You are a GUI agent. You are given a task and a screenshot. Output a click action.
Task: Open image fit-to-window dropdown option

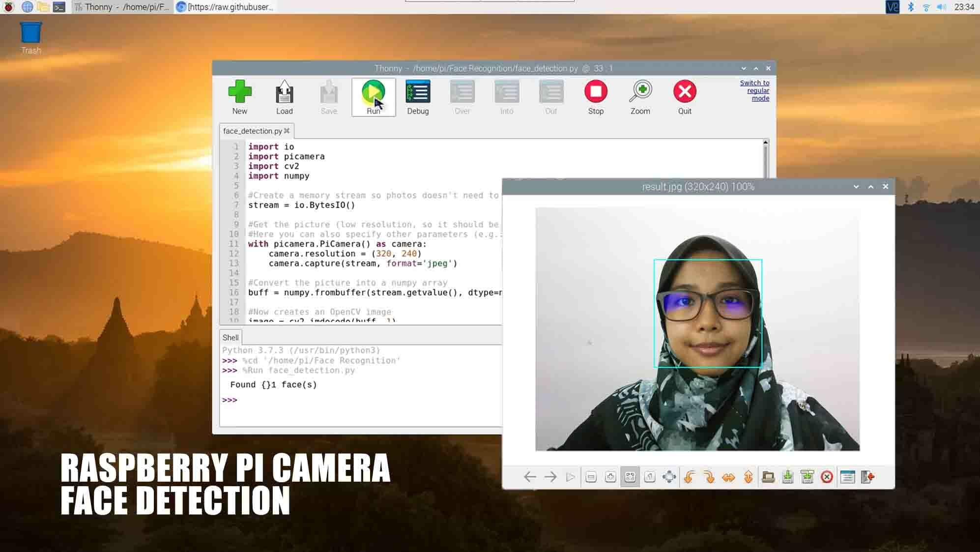pos(630,477)
